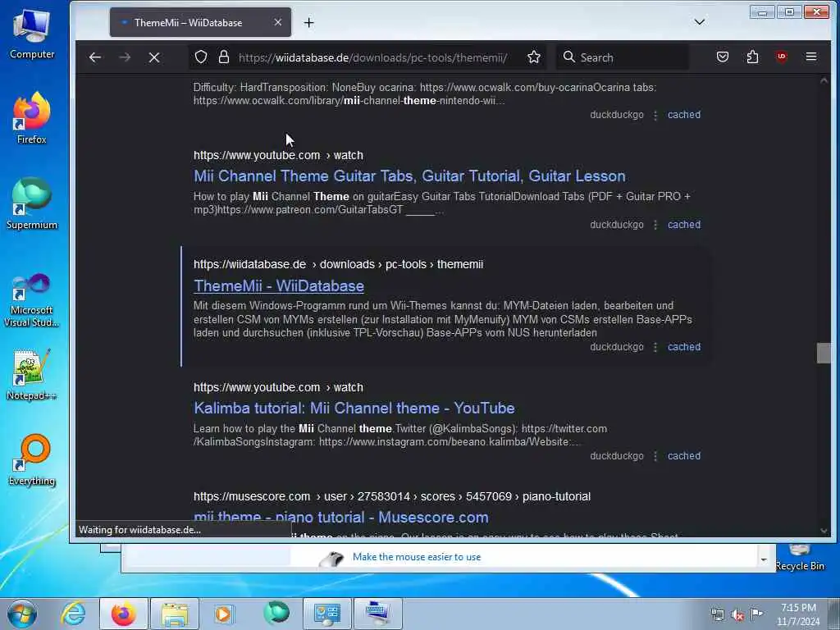Open cached link for ocarina tabs result
Screen dimensions: 840x630
pos(683,115)
